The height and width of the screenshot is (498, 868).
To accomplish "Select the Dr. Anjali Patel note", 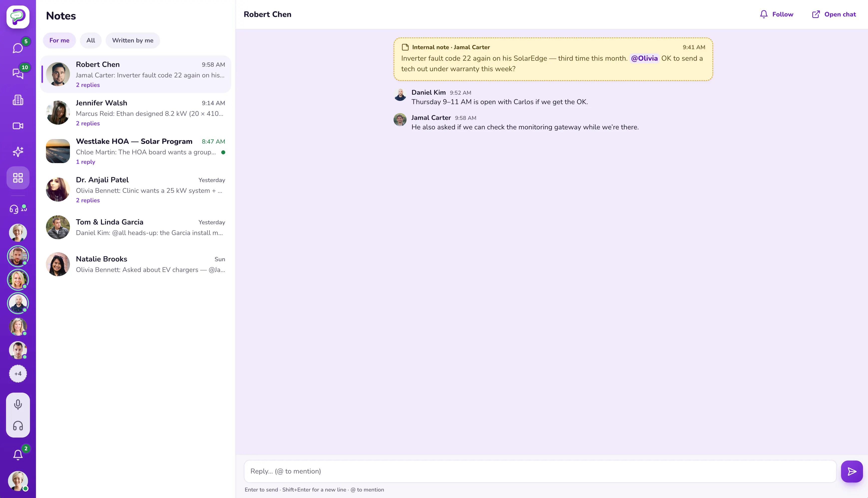I will click(136, 190).
